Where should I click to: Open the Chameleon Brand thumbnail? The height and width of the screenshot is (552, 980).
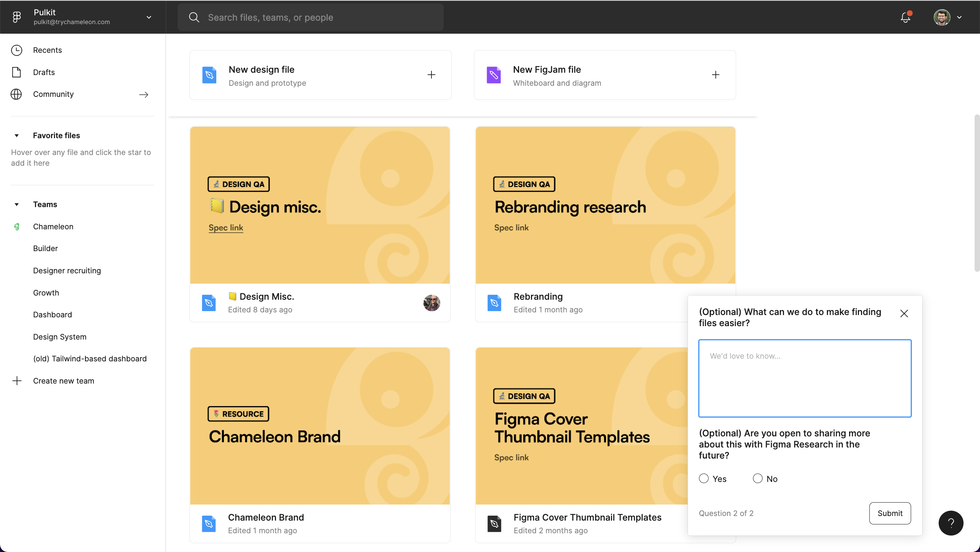pyautogui.click(x=320, y=426)
